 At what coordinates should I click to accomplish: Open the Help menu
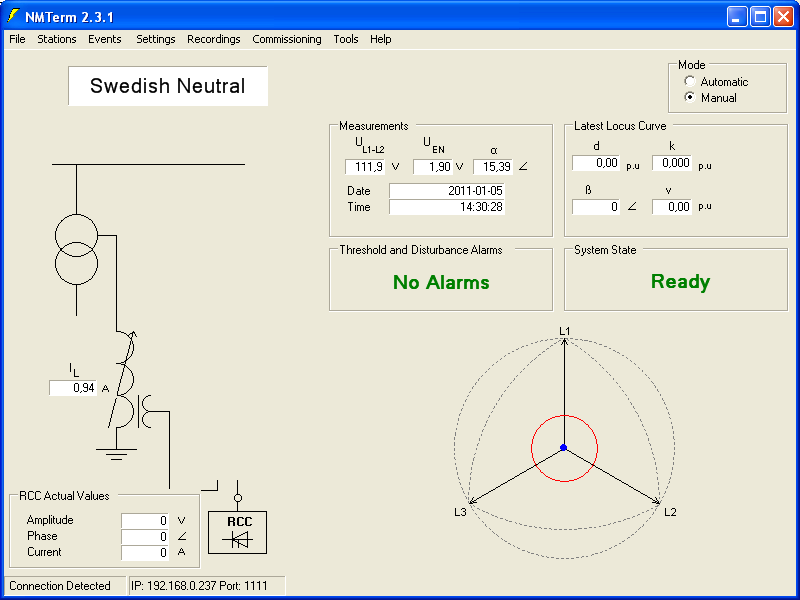pyautogui.click(x=381, y=39)
